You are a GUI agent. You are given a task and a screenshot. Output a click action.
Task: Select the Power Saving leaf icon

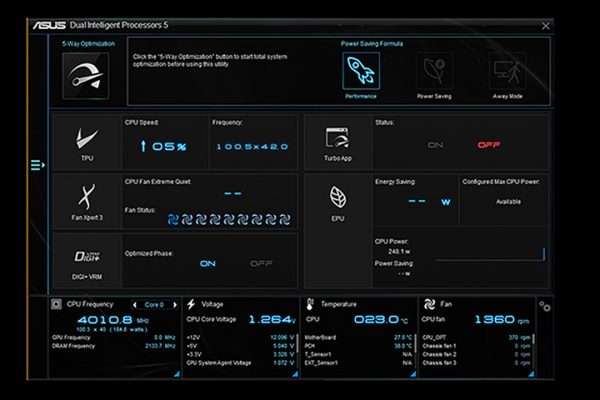click(434, 71)
